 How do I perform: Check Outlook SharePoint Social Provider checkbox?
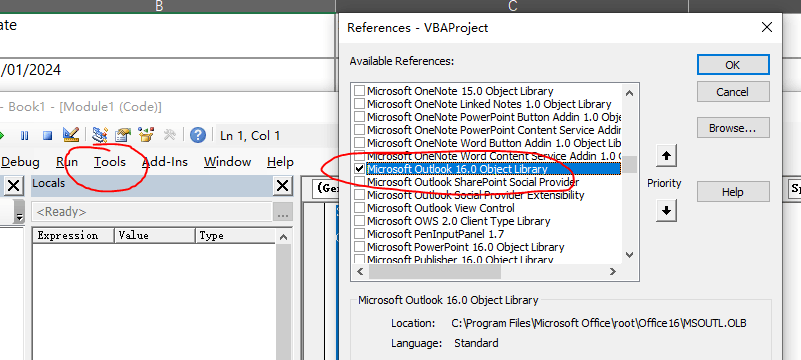point(360,182)
